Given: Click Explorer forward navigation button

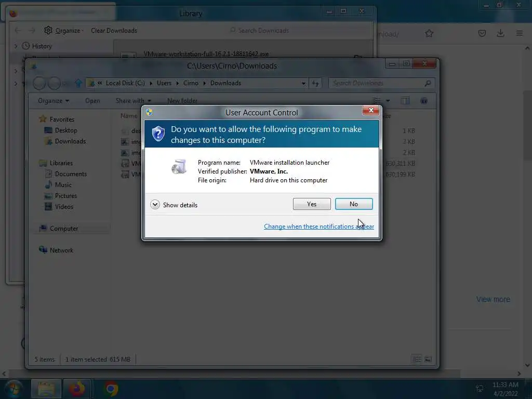Looking at the screenshot, I should click(x=54, y=83).
